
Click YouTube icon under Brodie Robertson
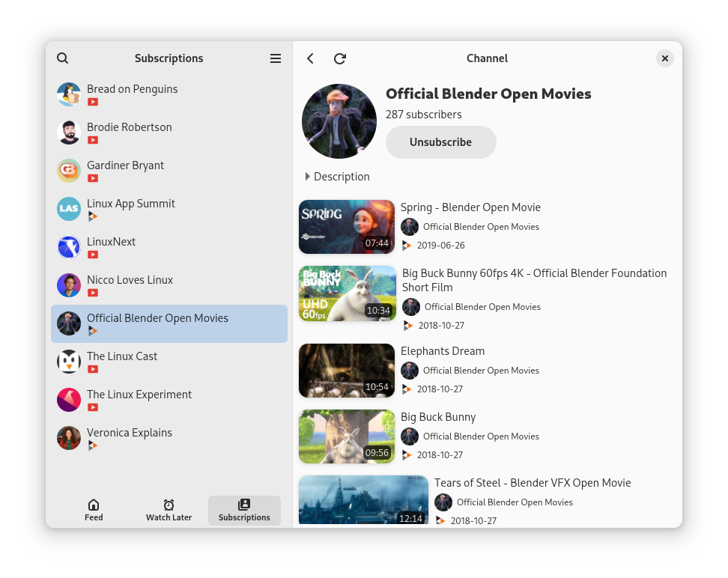coord(93,140)
